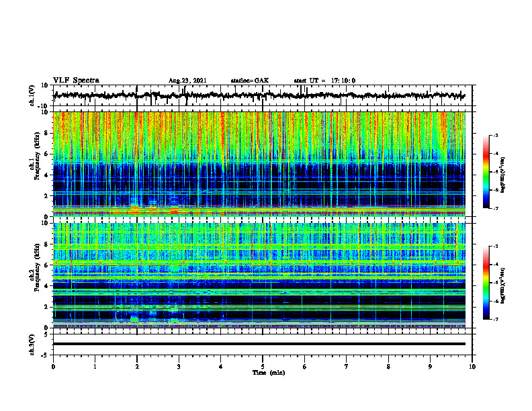
Task: Click the ch.1 voltage waveform trace panel
Action: [263, 95]
